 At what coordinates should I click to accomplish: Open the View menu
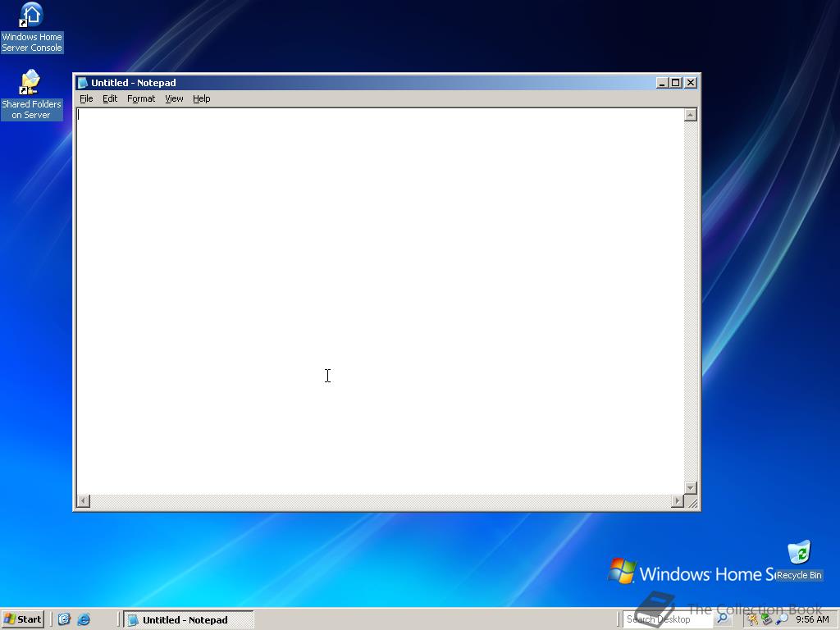(x=174, y=98)
